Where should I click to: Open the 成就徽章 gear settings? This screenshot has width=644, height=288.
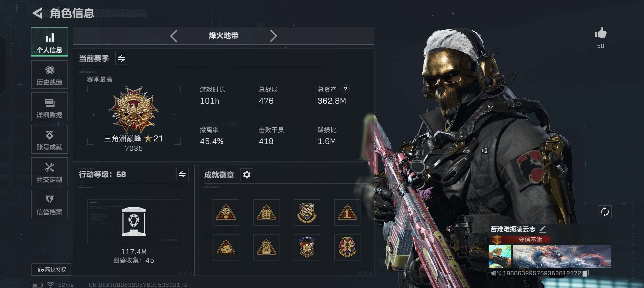247,175
